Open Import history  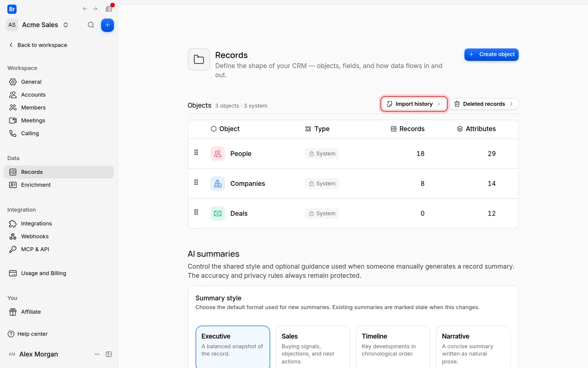414,104
